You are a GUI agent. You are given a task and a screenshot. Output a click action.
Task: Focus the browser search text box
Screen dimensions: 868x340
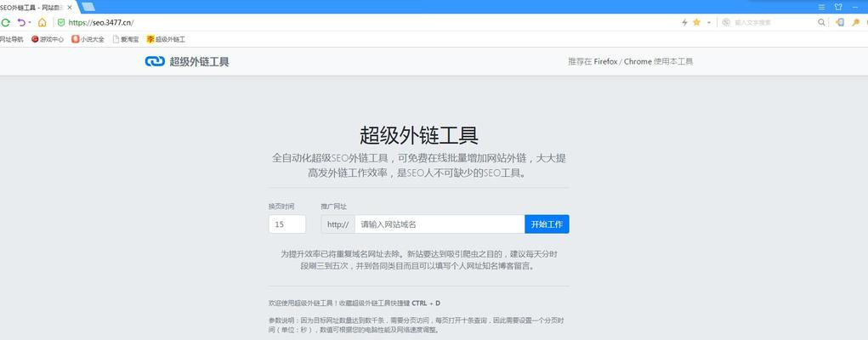pyautogui.click(x=774, y=23)
